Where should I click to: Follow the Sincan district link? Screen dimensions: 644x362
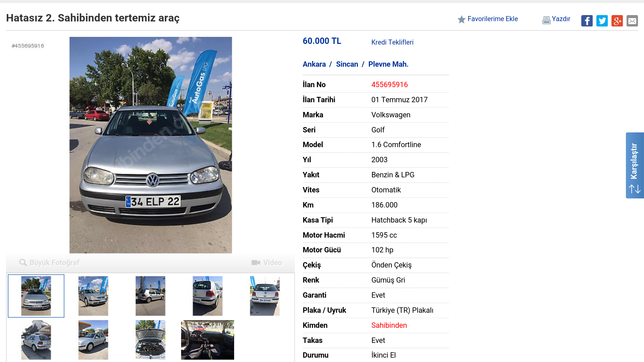[x=347, y=64]
